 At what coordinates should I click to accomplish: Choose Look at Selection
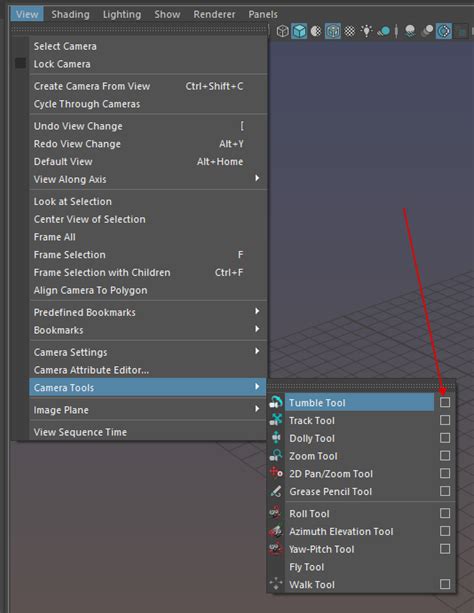148,201
